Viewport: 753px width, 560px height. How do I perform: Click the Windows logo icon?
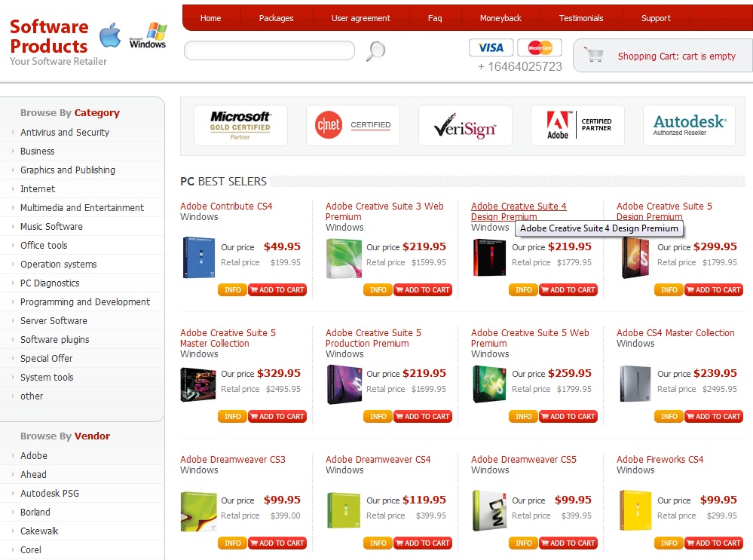point(148,35)
